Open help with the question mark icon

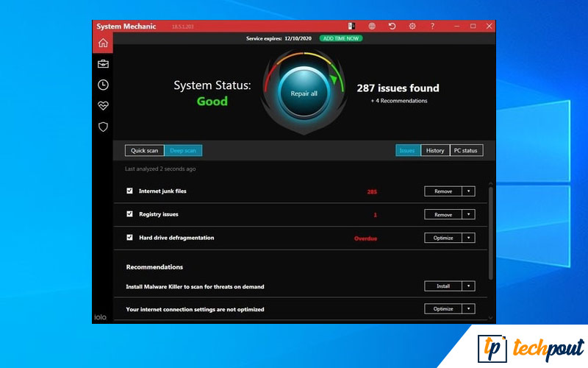432,26
